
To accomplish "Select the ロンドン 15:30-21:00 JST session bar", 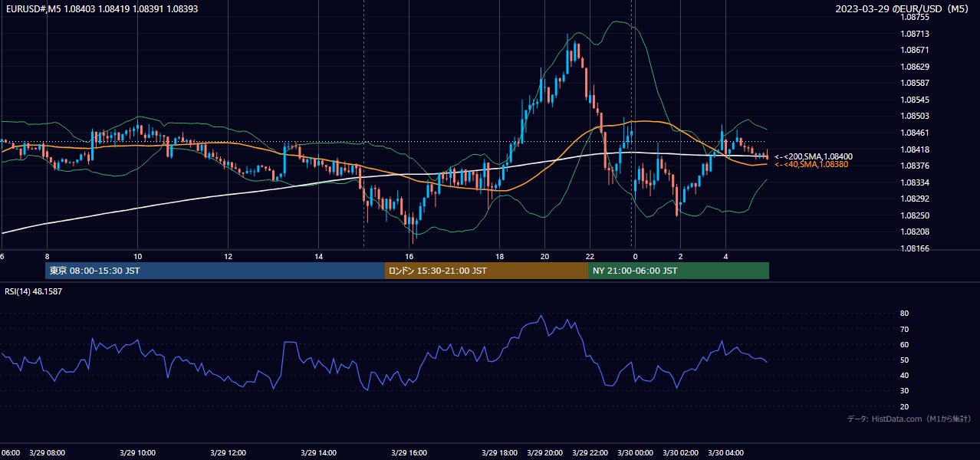I will [486, 271].
